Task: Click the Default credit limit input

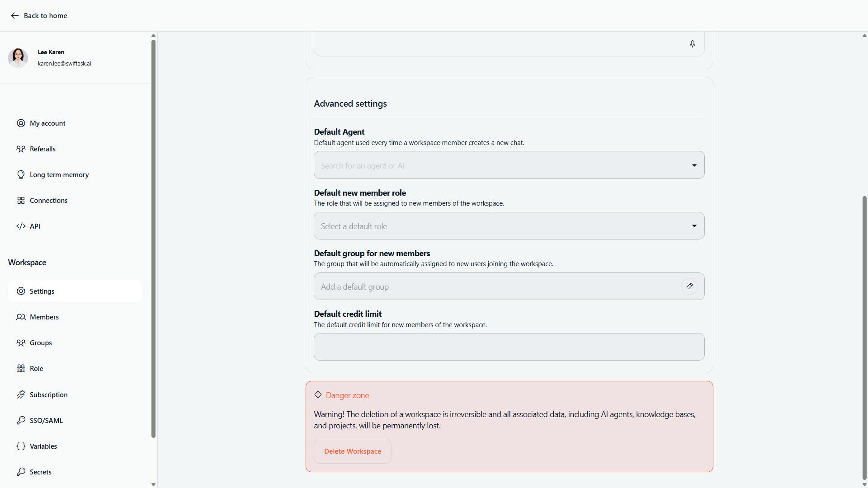Action: (509, 347)
